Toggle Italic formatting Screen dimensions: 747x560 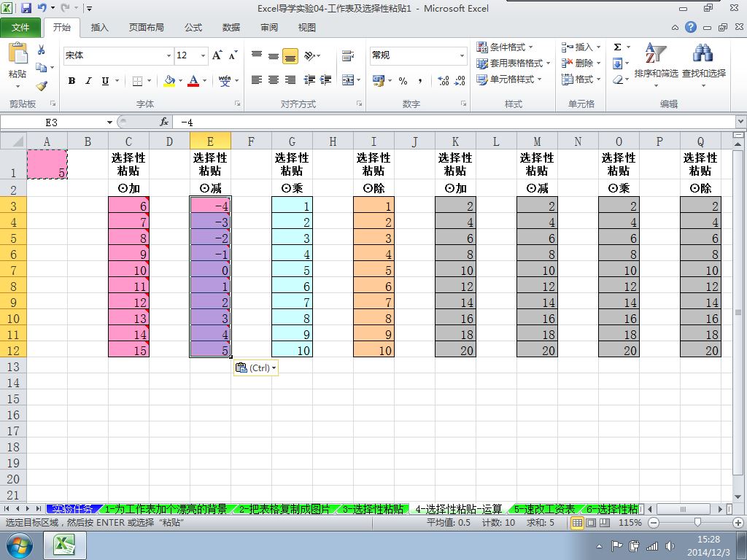(x=88, y=81)
